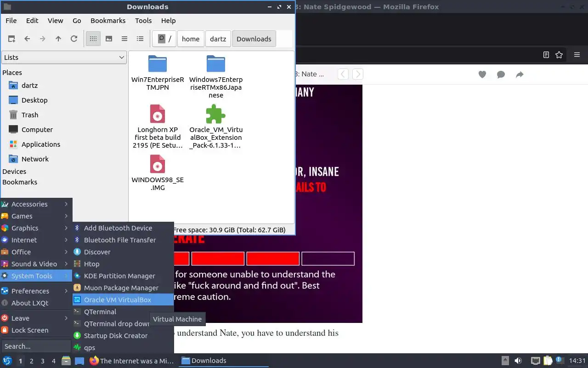Select the Win7EnterpriseRTMJPN folder
The image size is (588, 368).
pos(158,73)
